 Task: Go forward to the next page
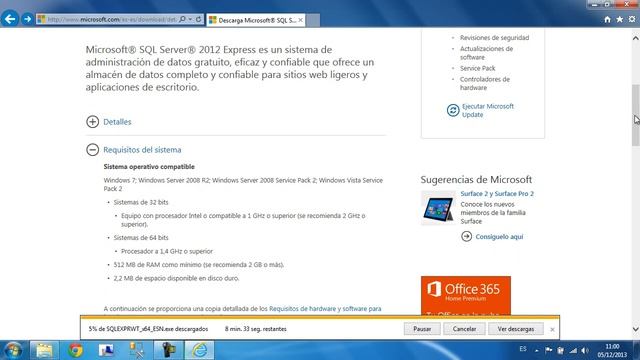(27, 19)
